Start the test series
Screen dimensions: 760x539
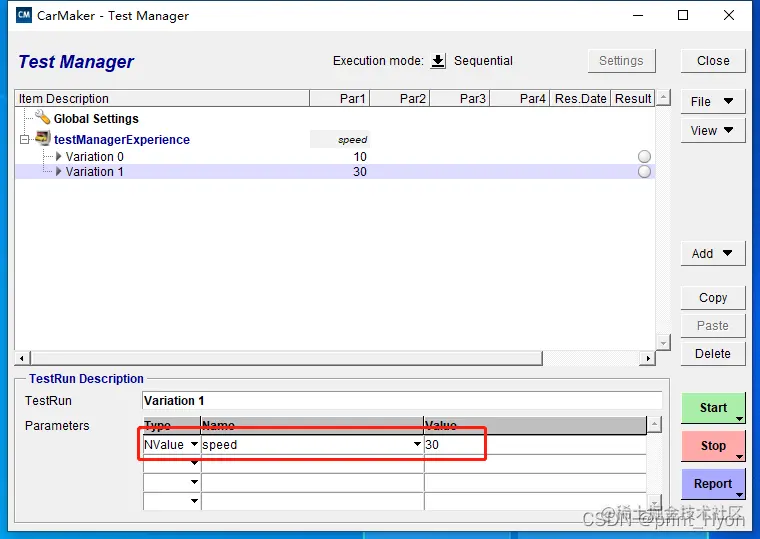pos(712,408)
